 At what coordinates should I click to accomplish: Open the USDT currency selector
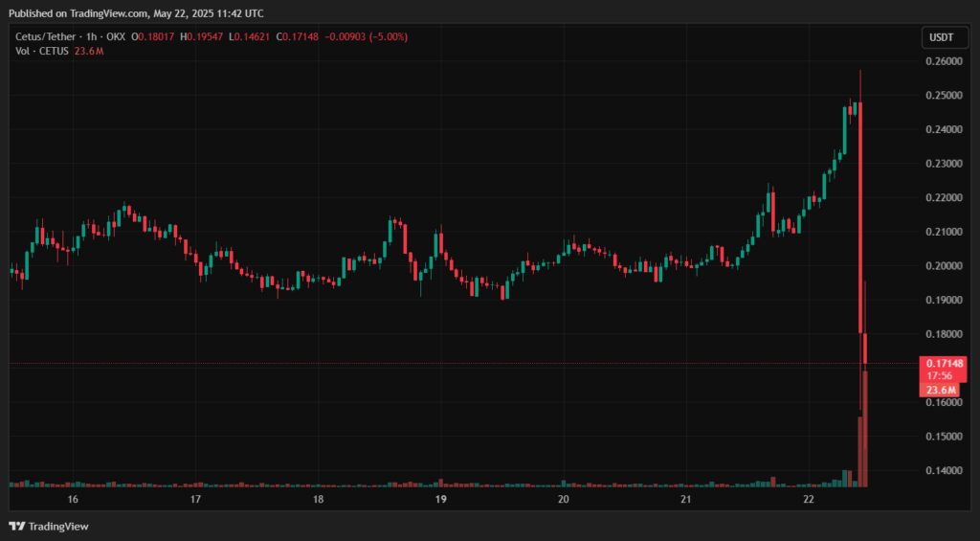940,37
